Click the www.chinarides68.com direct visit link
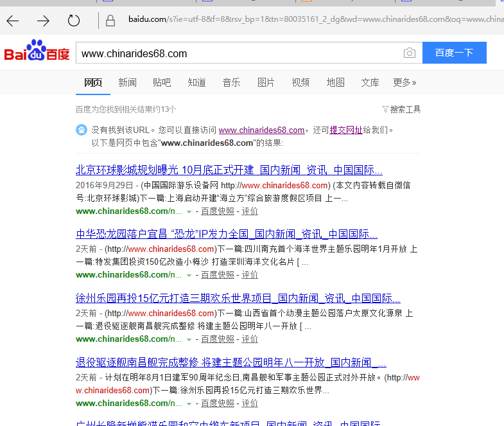The height and width of the screenshot is (426, 504). (261, 130)
